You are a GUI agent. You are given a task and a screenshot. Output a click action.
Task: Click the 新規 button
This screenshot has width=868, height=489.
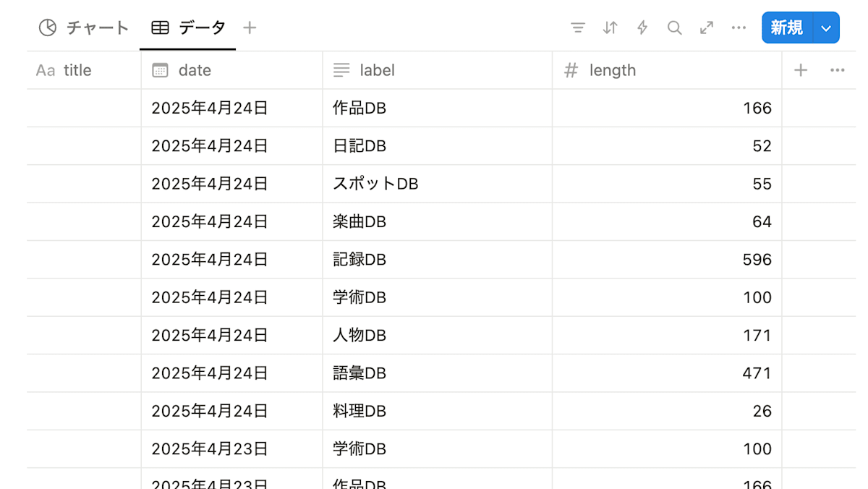[x=786, y=27]
